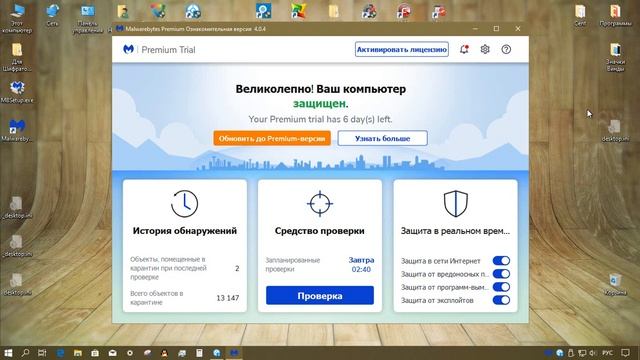Click the crosshair icon on the scanner card

coord(320,203)
